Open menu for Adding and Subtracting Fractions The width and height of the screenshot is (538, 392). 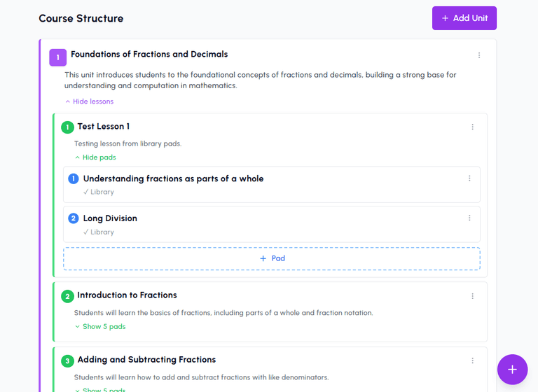click(x=472, y=360)
